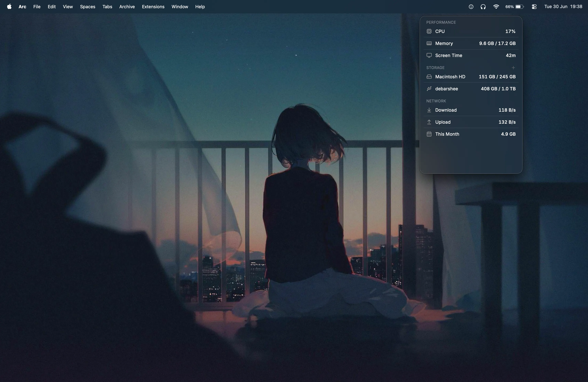This screenshot has width=588, height=382.
Task: Click the date and time Tue 30 Jun 19:38
Action: tap(563, 7)
